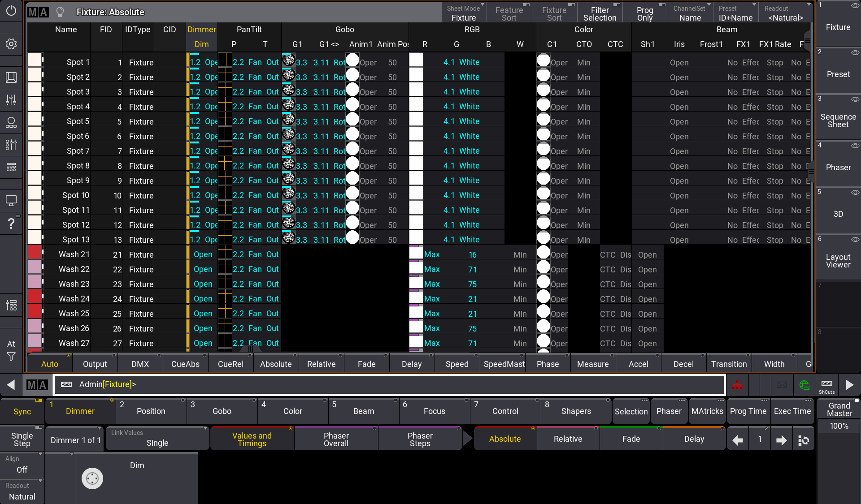Screen dimensions: 861x504
Task: Click the help question mark icon
Action: pos(11,224)
